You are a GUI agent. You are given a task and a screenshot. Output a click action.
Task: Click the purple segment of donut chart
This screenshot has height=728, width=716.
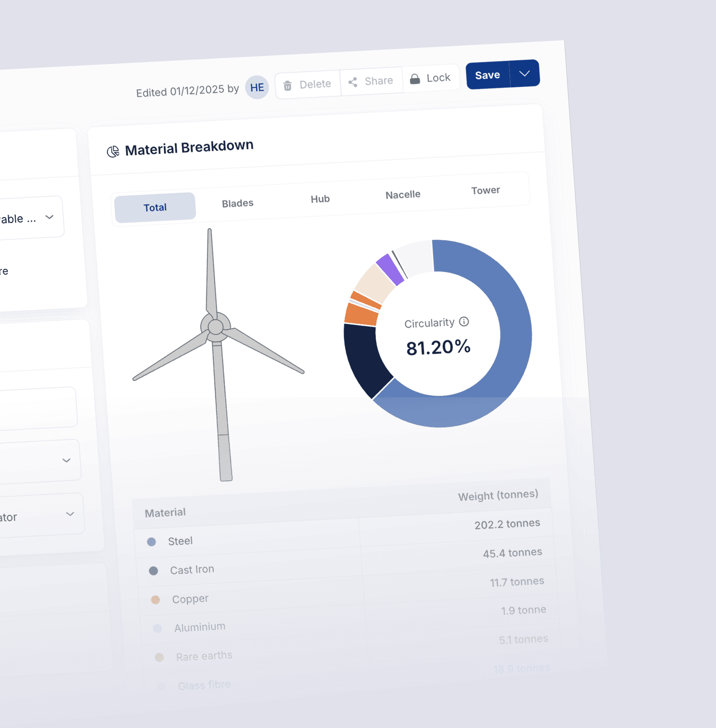pos(391,270)
